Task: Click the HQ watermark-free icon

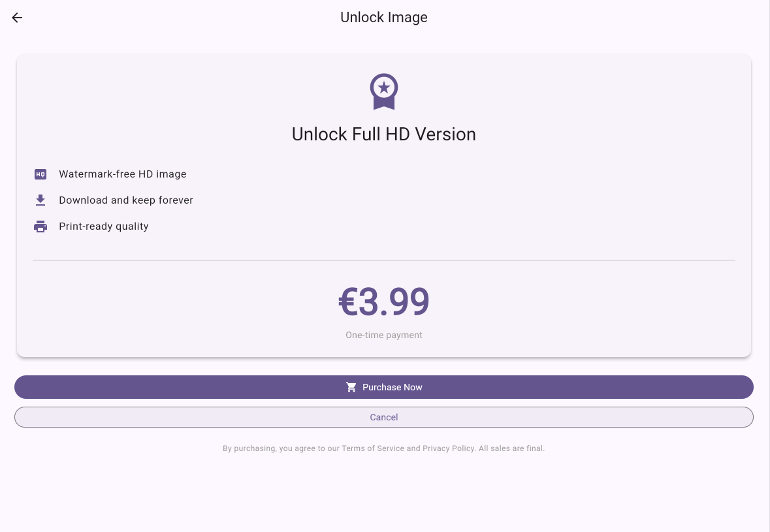Action: pos(40,174)
